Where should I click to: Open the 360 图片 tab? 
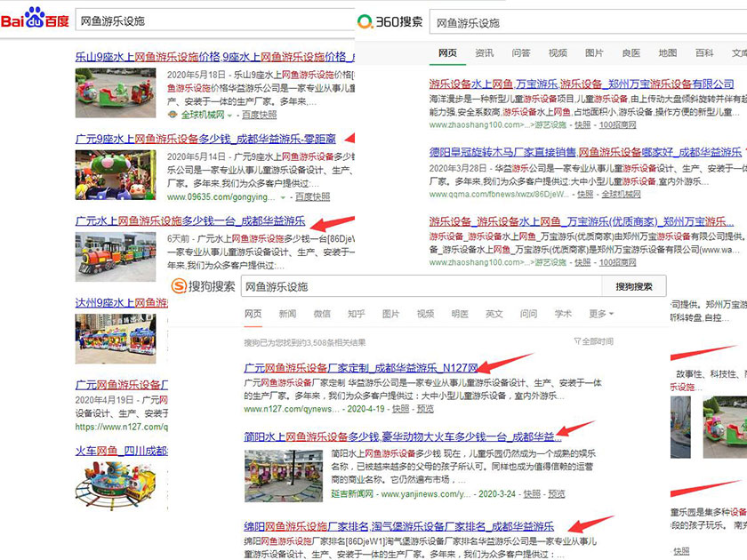click(595, 52)
